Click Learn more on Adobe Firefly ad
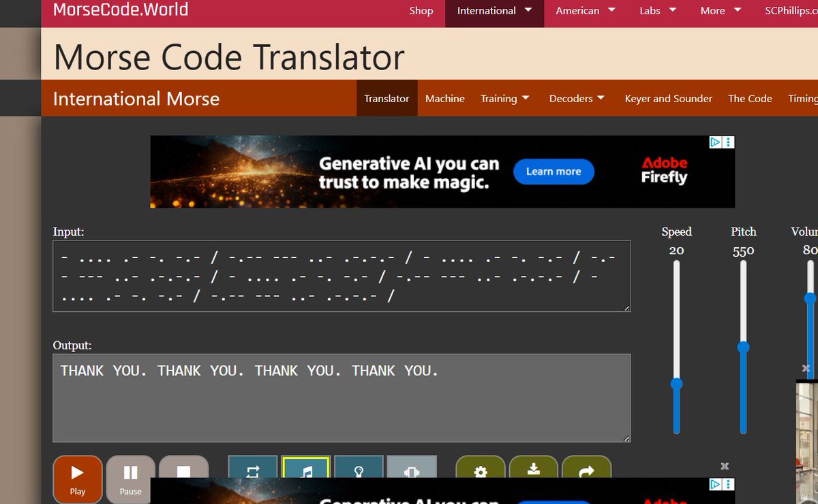The image size is (818, 504). (554, 172)
